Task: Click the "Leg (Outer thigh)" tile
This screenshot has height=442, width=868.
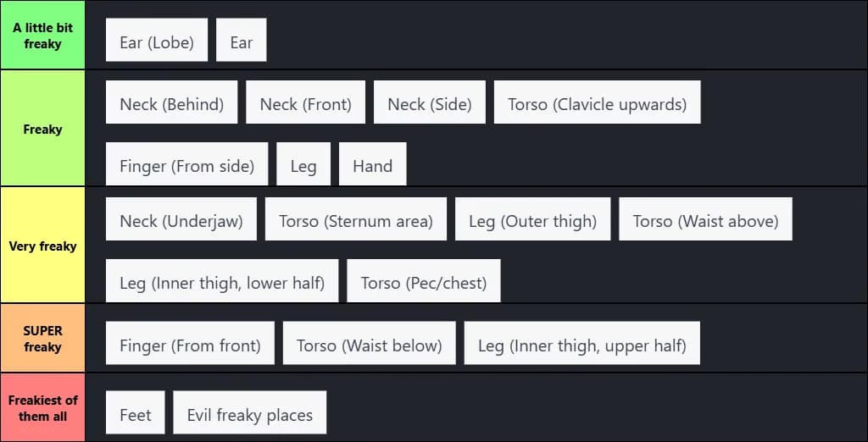Action: [532, 219]
